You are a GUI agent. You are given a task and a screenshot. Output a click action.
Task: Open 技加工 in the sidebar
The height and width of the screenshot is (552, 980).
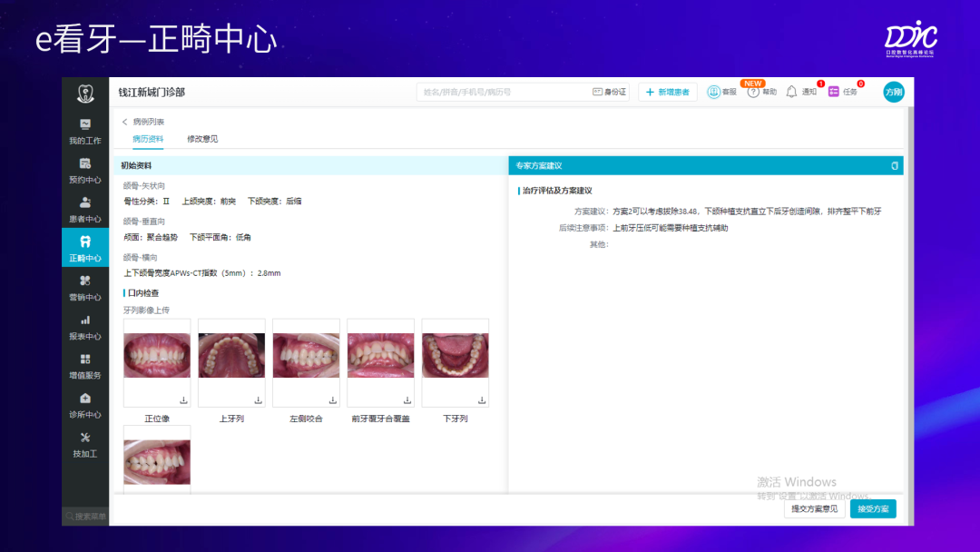click(x=85, y=445)
